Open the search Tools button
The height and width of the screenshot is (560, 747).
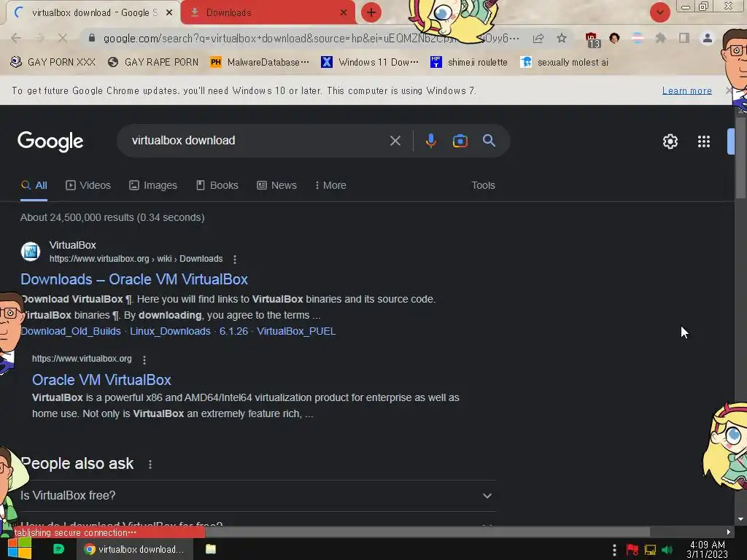click(483, 185)
